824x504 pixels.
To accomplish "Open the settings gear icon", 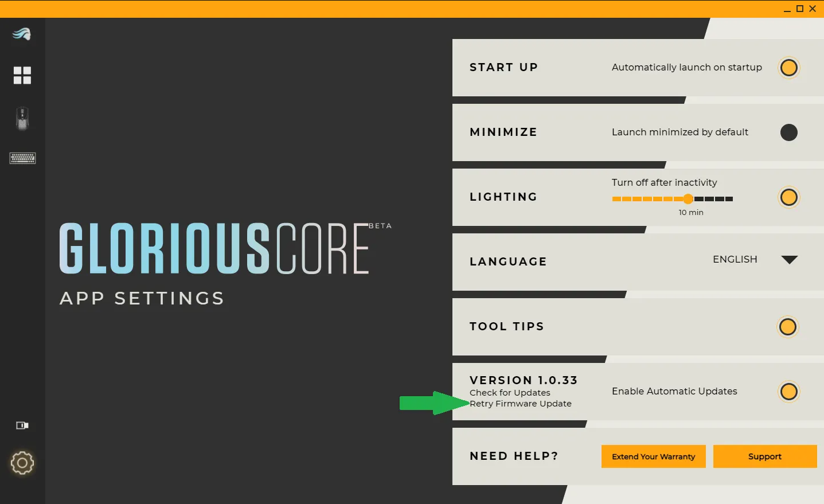I will click(22, 463).
